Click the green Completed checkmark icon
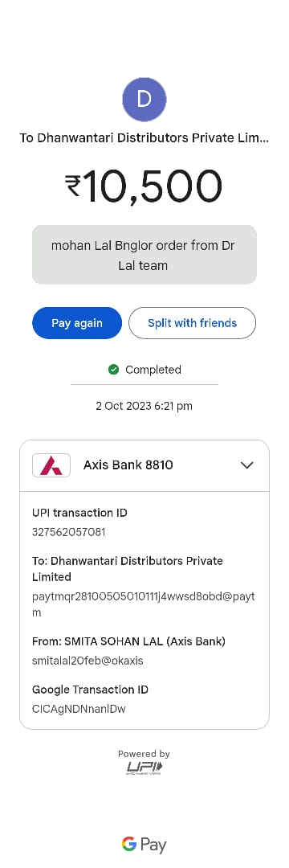The height and width of the screenshot is (868, 289). (x=114, y=369)
